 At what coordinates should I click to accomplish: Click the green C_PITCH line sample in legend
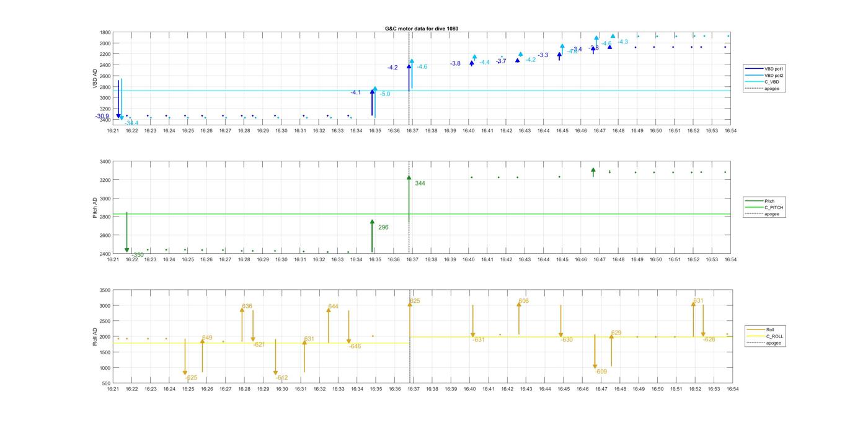pyautogui.click(x=755, y=207)
